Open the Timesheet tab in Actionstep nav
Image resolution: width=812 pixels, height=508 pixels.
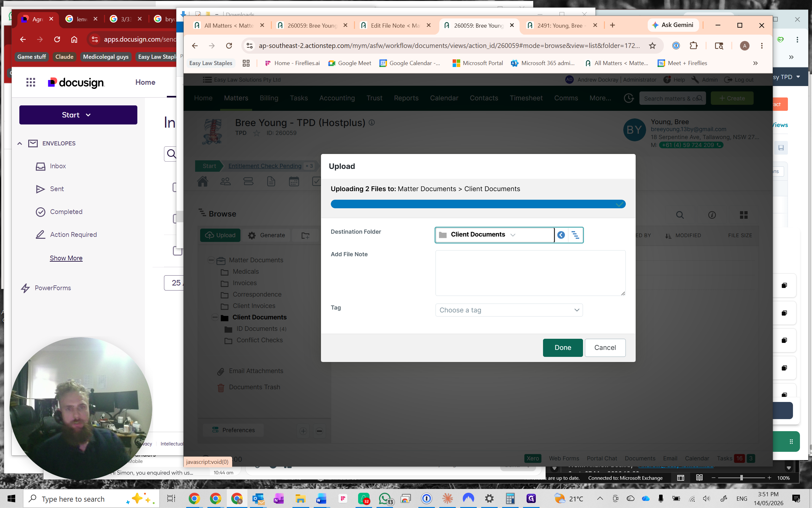(526, 98)
